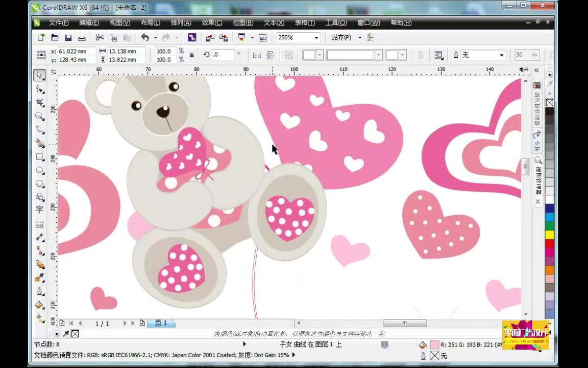The width and height of the screenshot is (588, 368).
Task: Open the outline width dropdown showing 无
Action: (501, 55)
